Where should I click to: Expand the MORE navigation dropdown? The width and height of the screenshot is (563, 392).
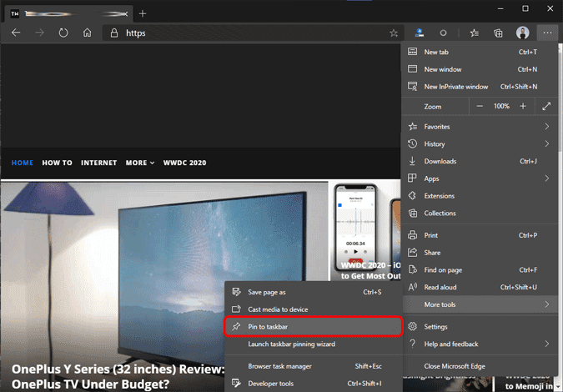[x=140, y=163]
